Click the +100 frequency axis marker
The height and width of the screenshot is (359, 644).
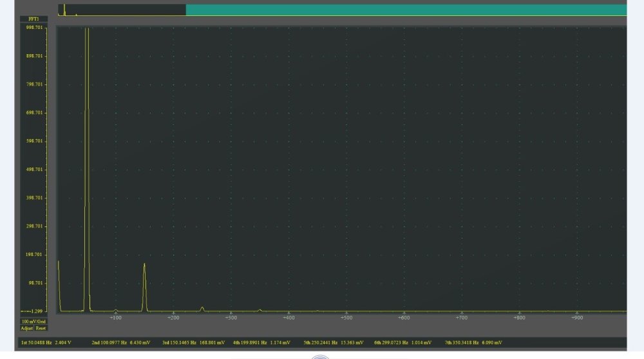pyautogui.click(x=115, y=318)
